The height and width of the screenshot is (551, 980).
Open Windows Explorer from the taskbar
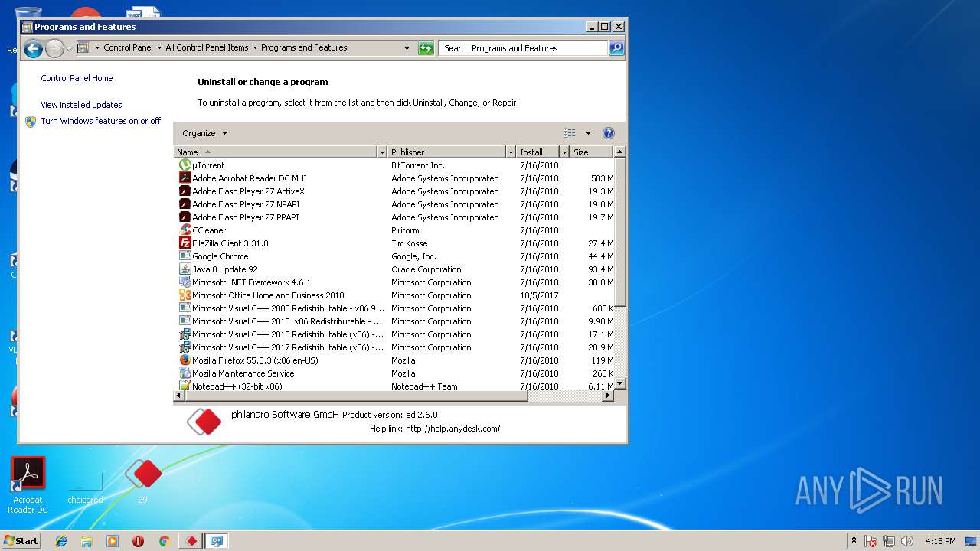tap(87, 541)
